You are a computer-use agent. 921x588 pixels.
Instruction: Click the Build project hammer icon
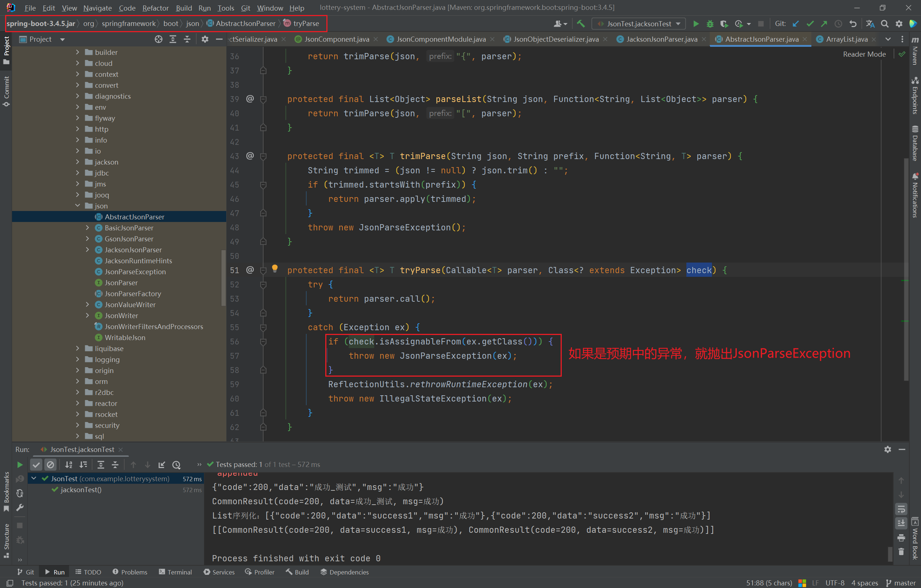pos(581,24)
